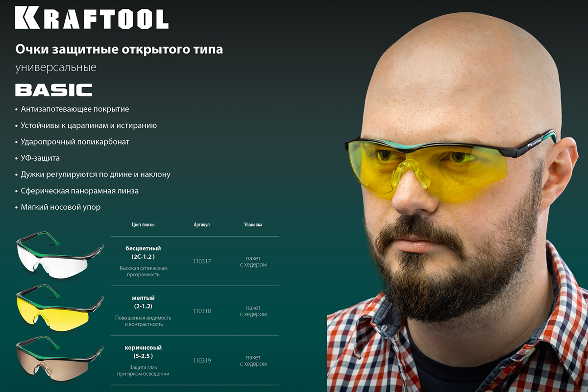588x392 pixels.
Task: Click the heading "Очки защитные открытого типа"
Action: click(x=119, y=49)
